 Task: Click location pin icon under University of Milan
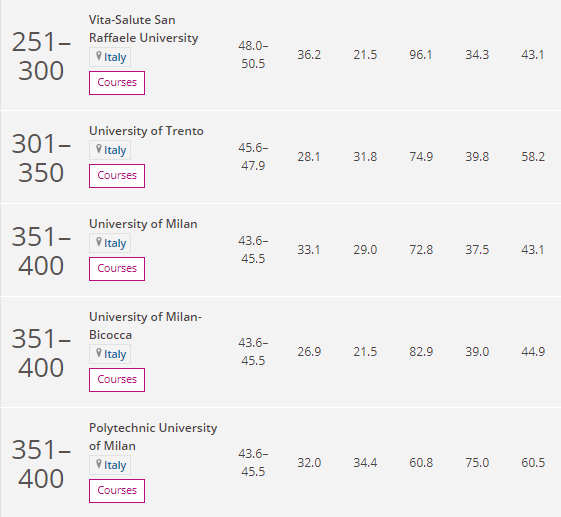[99, 242]
